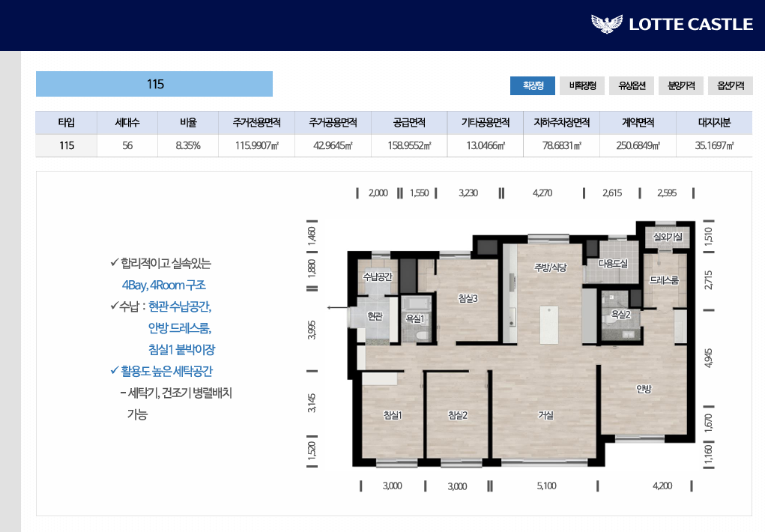Switch to the 비확장형 tab
Screen dimensions: 765x532
click(582, 85)
